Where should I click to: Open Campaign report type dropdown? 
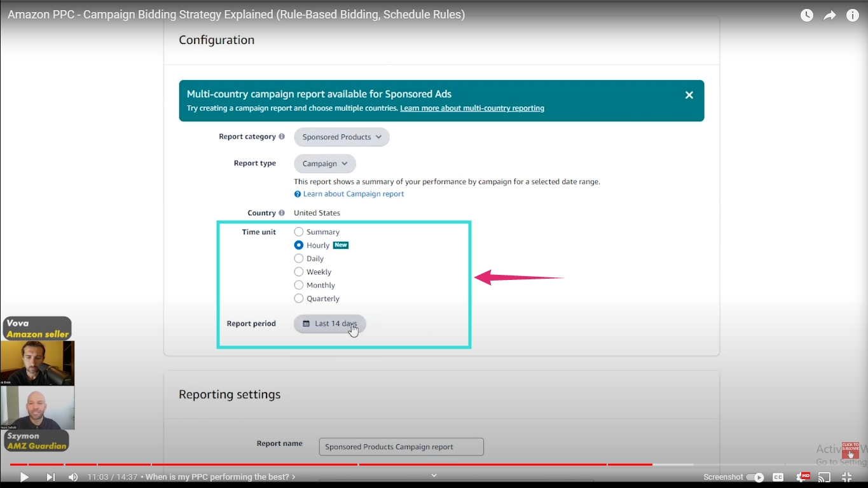(325, 164)
